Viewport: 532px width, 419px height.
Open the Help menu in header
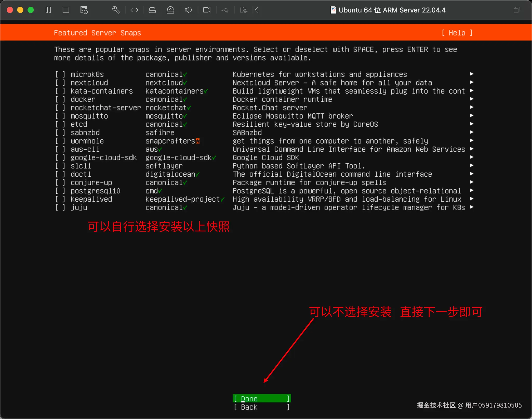click(457, 33)
